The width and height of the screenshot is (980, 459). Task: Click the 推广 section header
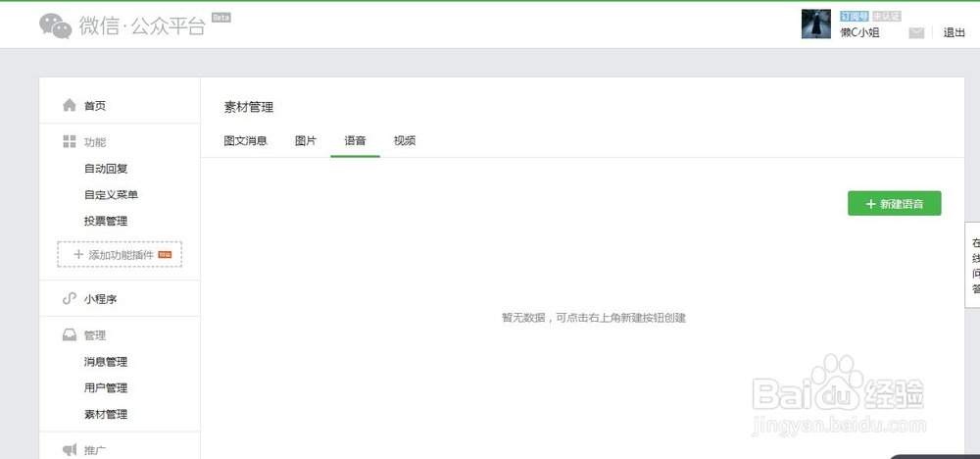pyautogui.click(x=95, y=449)
